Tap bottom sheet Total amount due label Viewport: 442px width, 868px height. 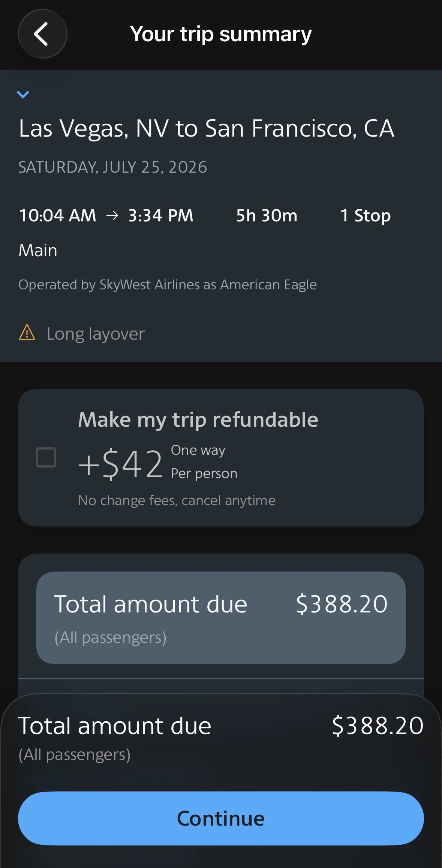pos(115,726)
